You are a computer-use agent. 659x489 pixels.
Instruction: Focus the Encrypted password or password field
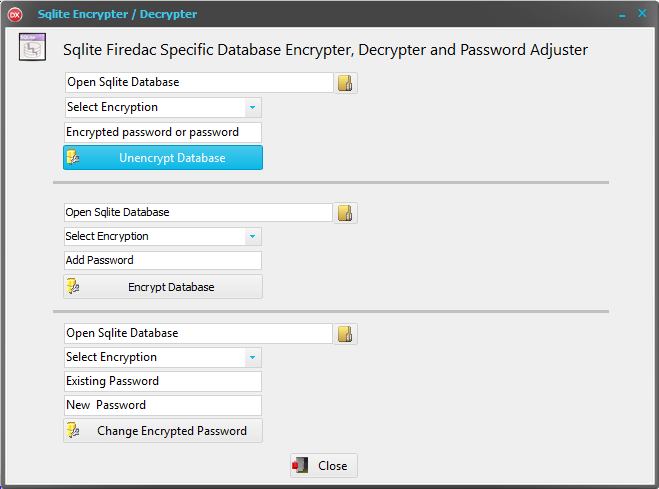point(163,132)
